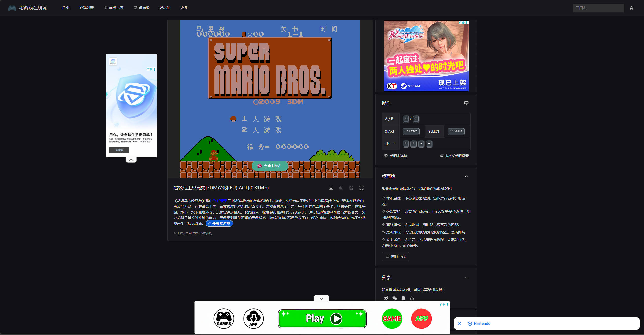Click the 任天堂游戏 tag
This screenshot has height=335, width=644.
coord(219,224)
